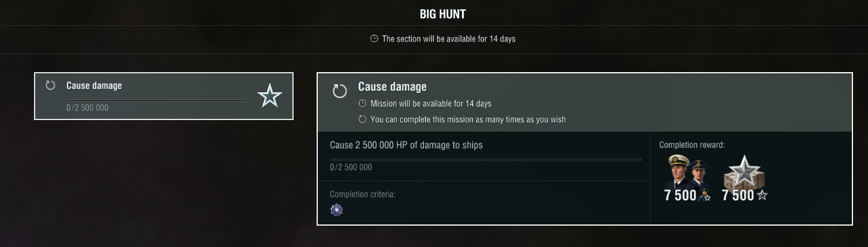Click the clock icon beside the section availability text
The image size is (868, 247).
[374, 39]
